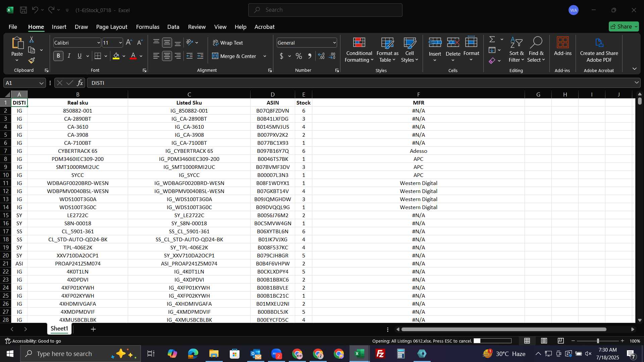Set Middle Align vertical alignment

tap(167, 43)
